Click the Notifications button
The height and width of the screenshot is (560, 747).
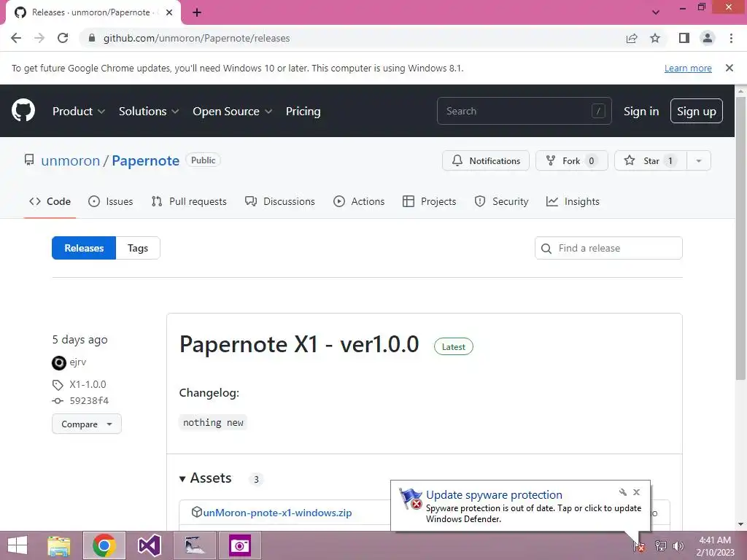[485, 160]
